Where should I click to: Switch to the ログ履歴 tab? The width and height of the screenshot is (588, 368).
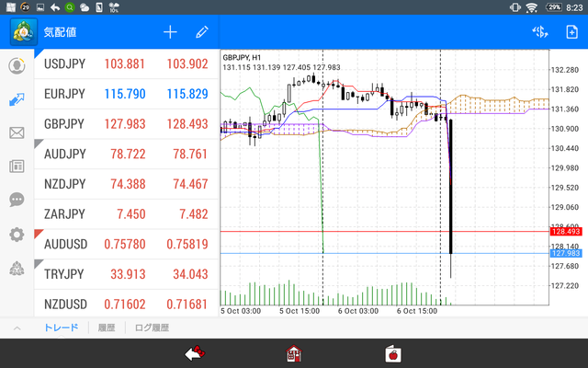[x=152, y=328]
